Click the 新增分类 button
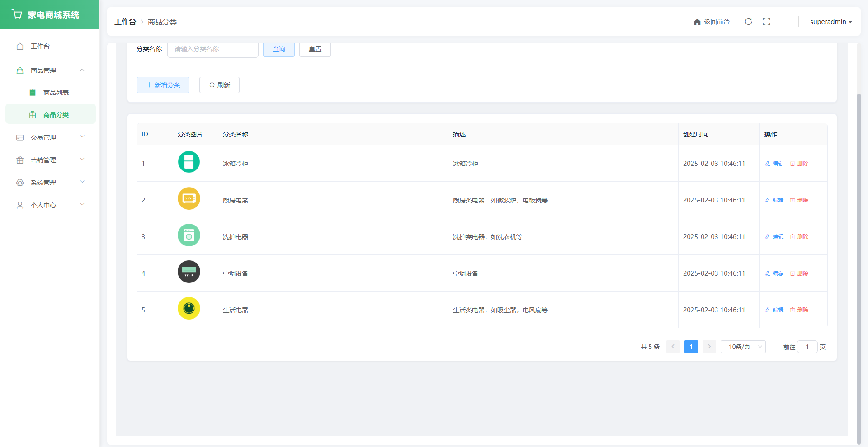The width and height of the screenshot is (868, 447). click(x=163, y=85)
